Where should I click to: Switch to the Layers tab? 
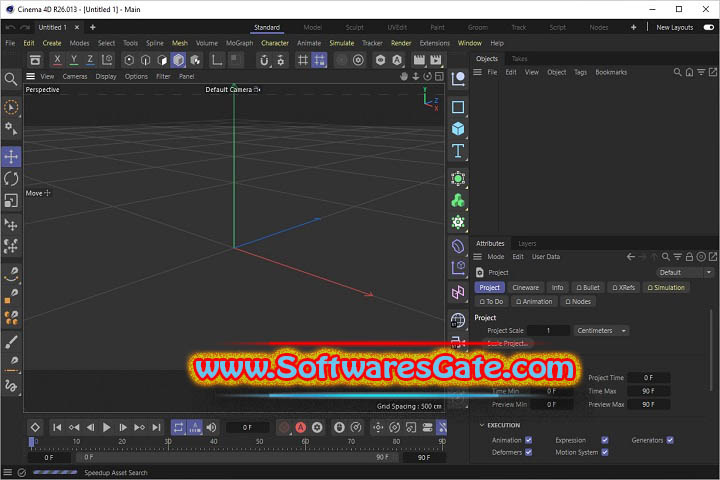pos(527,243)
